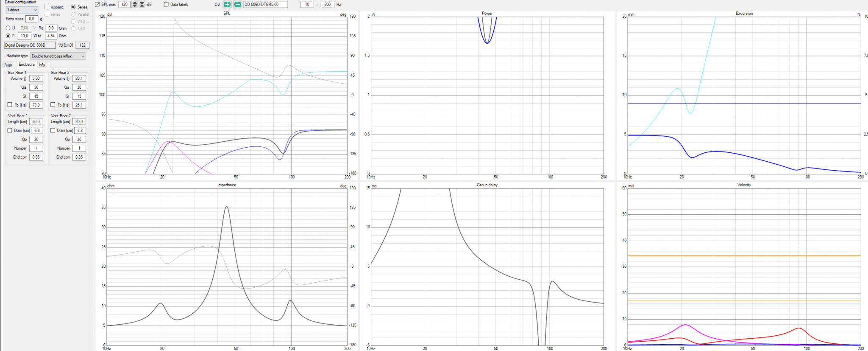Image resolution: width=868 pixels, height=351 pixels.
Task: Switch to Align tab
Action: point(8,65)
